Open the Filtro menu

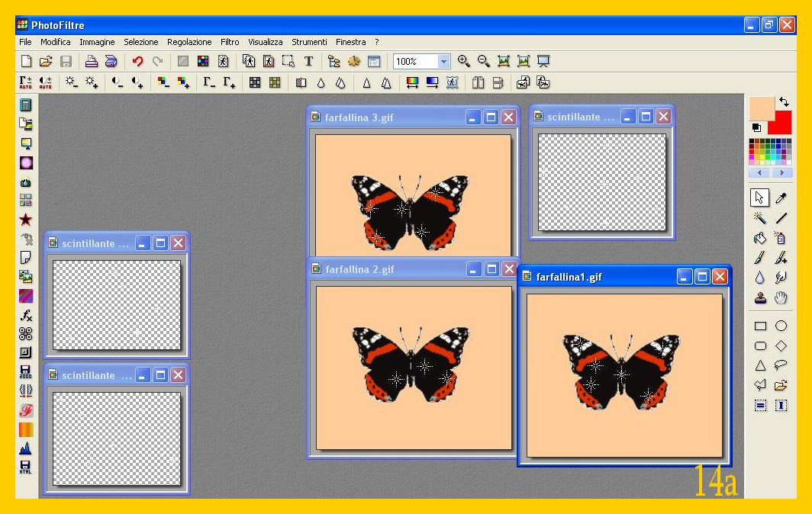(x=230, y=42)
